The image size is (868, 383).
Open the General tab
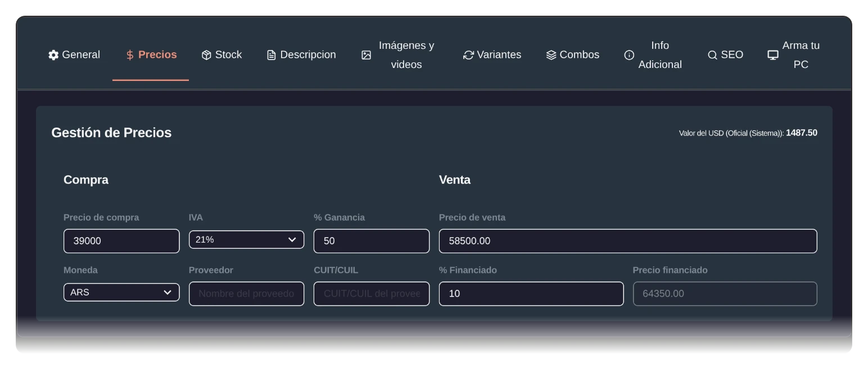pos(74,55)
